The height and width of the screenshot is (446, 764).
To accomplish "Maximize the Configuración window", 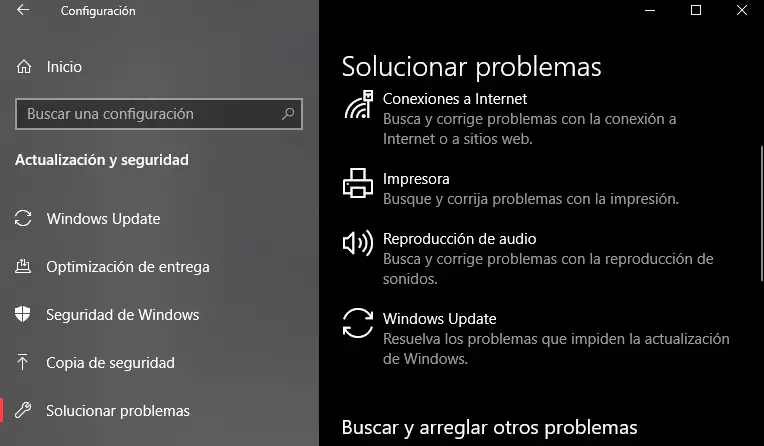I will [x=696, y=11].
